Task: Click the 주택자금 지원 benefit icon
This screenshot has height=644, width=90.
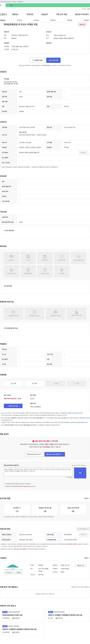Action: [x=11, y=271]
